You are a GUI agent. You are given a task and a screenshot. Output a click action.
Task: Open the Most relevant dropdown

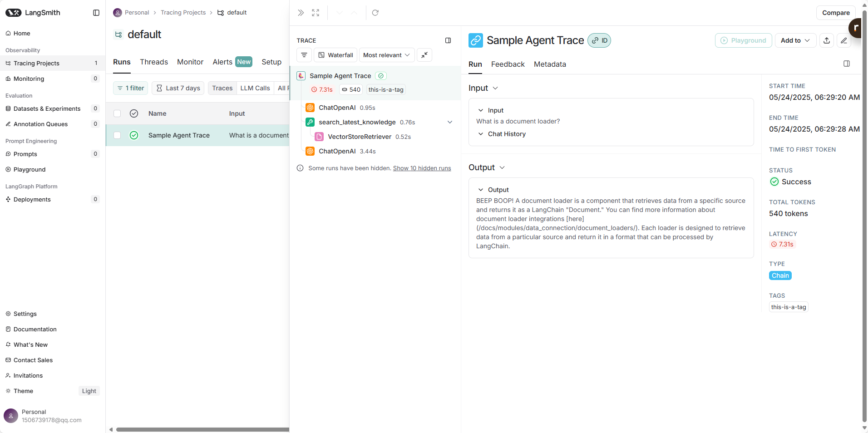coord(387,55)
